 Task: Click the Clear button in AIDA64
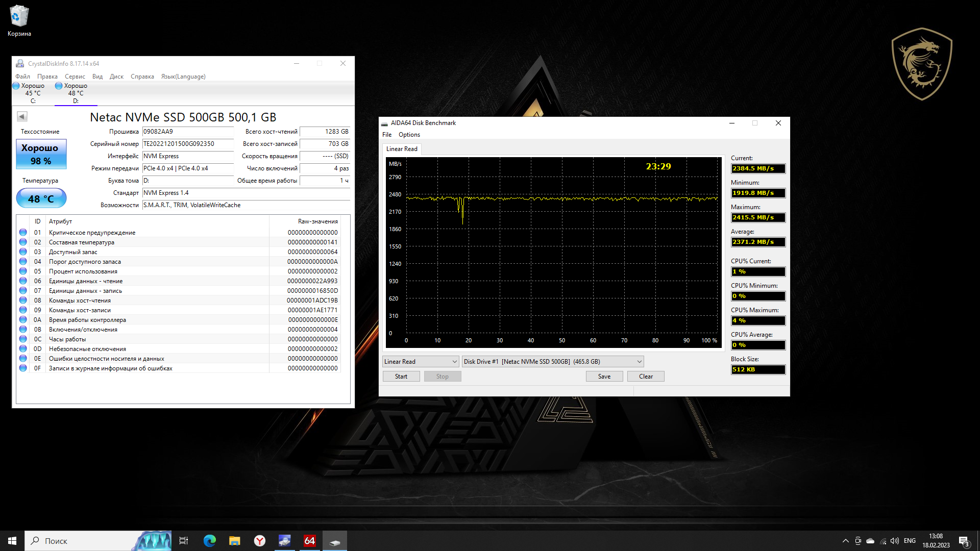(x=646, y=377)
